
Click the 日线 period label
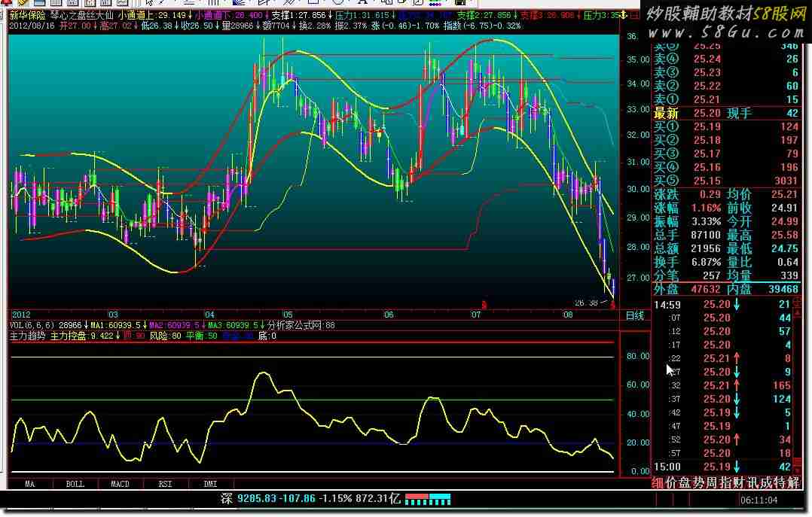(x=634, y=315)
